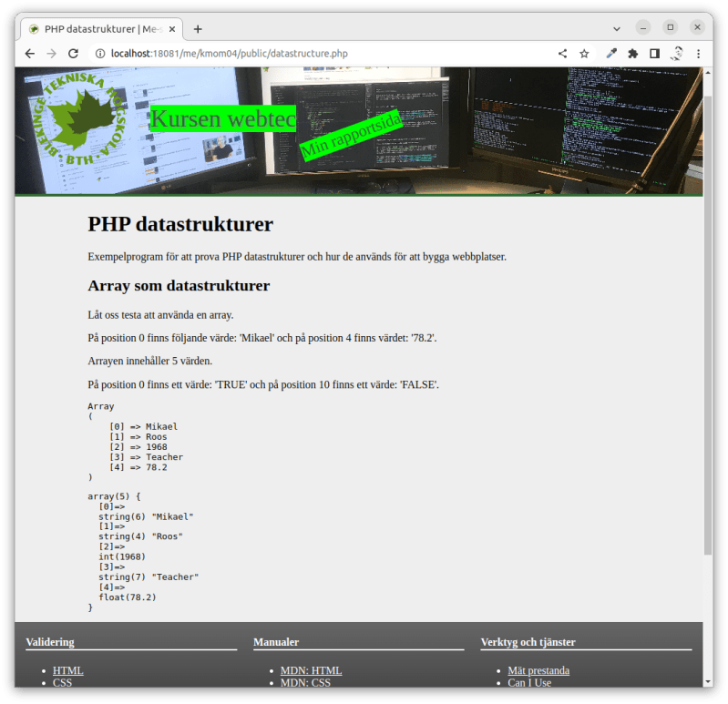Open the eyedropper extension icon
728x704 pixels.
pos(611,54)
